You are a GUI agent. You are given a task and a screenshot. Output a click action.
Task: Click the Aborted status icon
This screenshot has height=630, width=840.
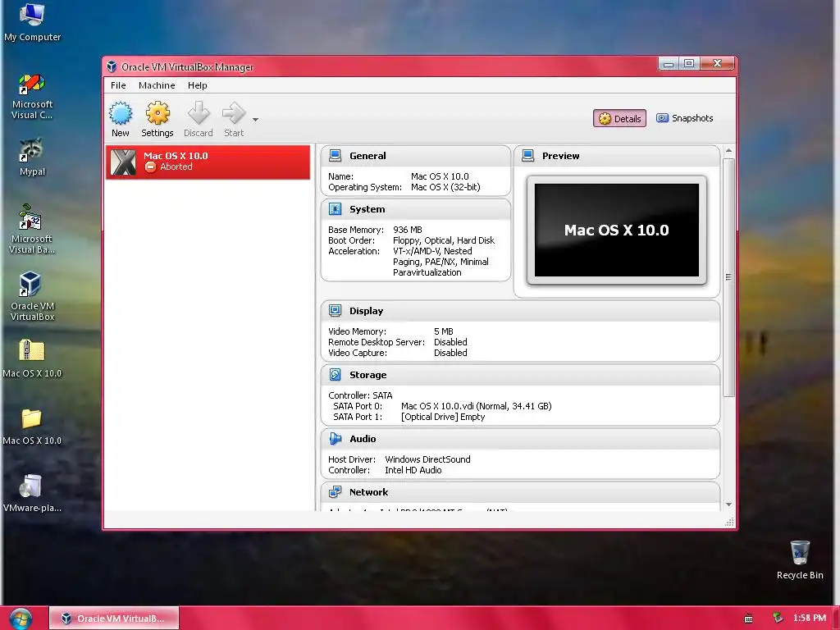tap(151, 167)
